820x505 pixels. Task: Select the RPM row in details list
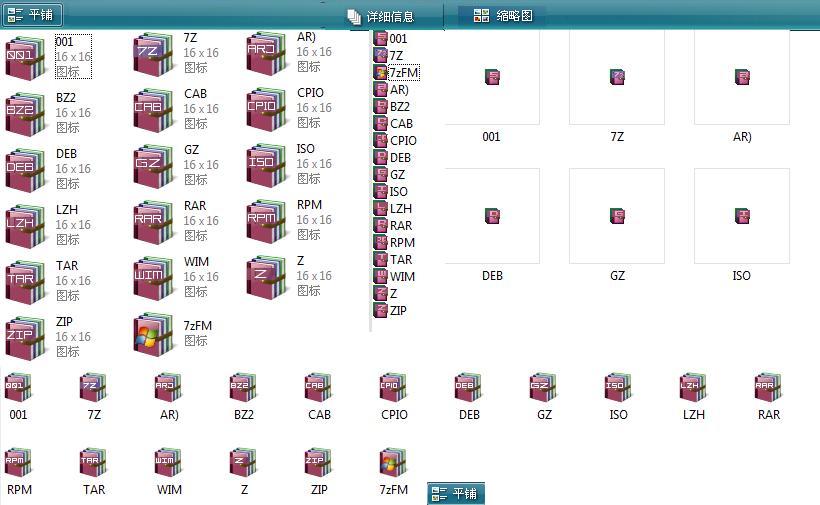click(395, 243)
